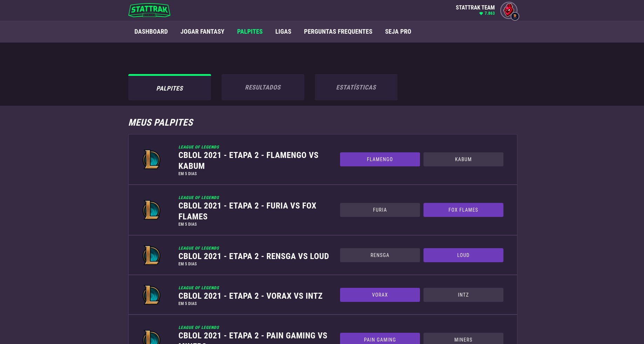Viewport: 644px width, 344px height.
Task: Select Loud as the match winner
Action: pyautogui.click(x=463, y=255)
